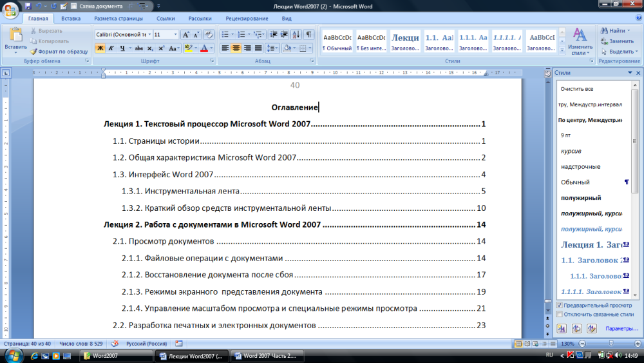The width and height of the screenshot is (644, 363).
Task: Open Windows Start button
Action: click(13, 356)
